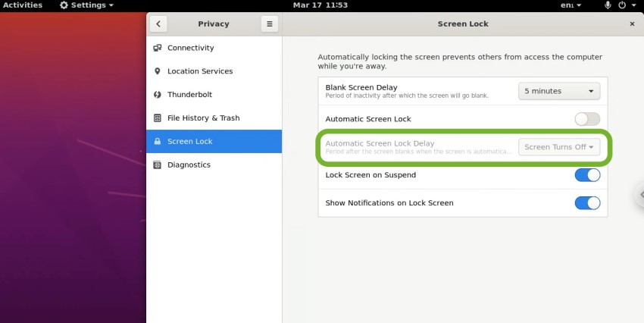Click the Location Services pin icon

pos(158,71)
